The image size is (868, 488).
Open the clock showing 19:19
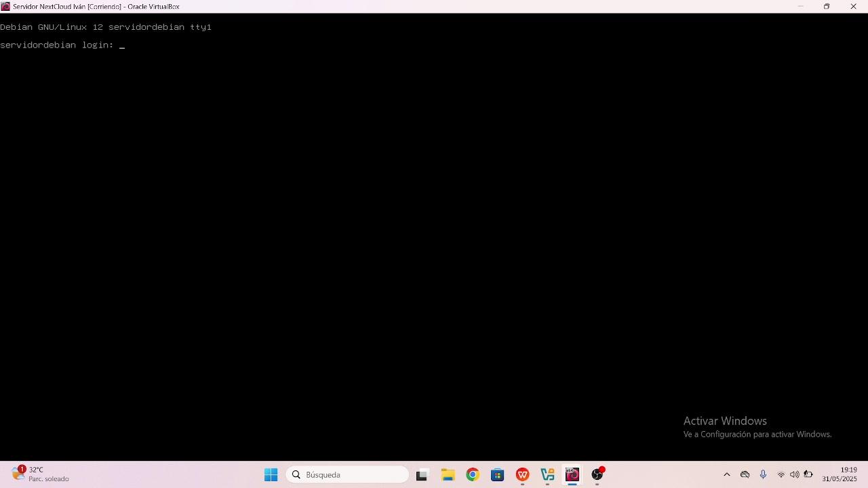840,474
